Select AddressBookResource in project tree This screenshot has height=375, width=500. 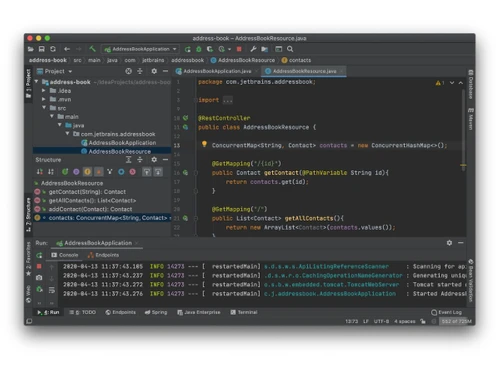[116, 151]
